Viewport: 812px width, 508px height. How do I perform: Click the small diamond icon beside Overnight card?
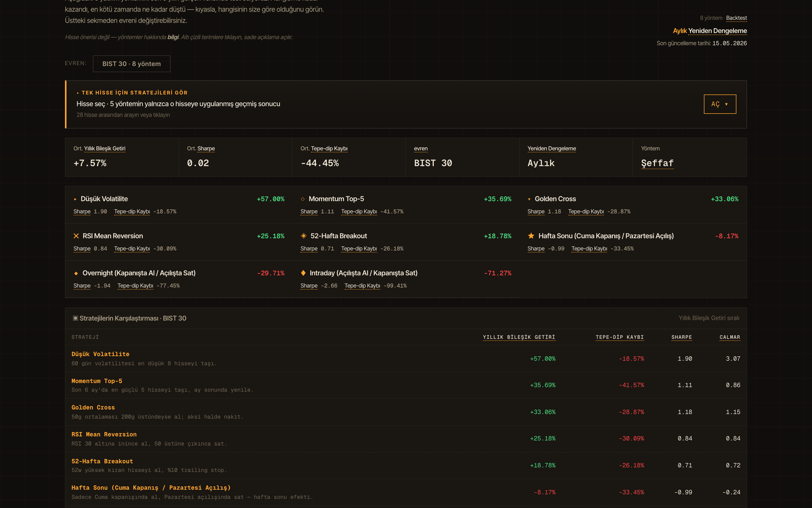[x=76, y=274]
